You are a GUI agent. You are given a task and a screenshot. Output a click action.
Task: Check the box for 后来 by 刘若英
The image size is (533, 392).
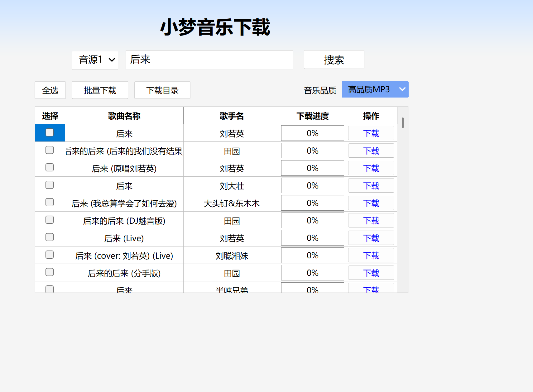pyautogui.click(x=50, y=133)
